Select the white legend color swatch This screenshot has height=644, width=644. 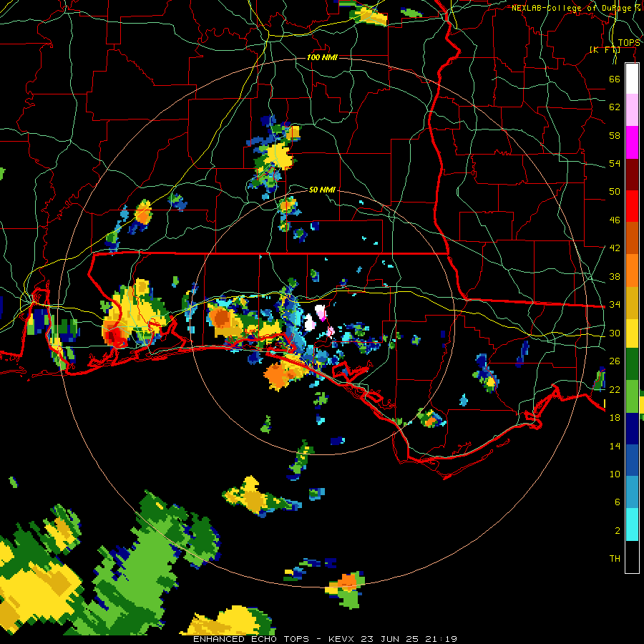pos(632,79)
